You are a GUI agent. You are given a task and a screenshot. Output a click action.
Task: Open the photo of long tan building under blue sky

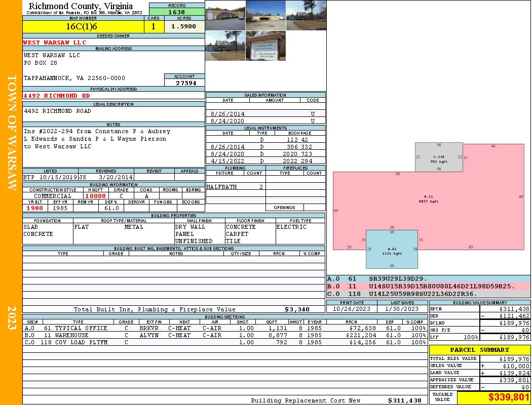[265, 15]
